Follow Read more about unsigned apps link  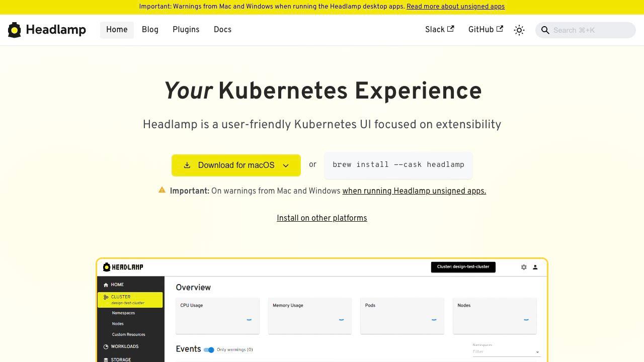pyautogui.click(x=455, y=7)
